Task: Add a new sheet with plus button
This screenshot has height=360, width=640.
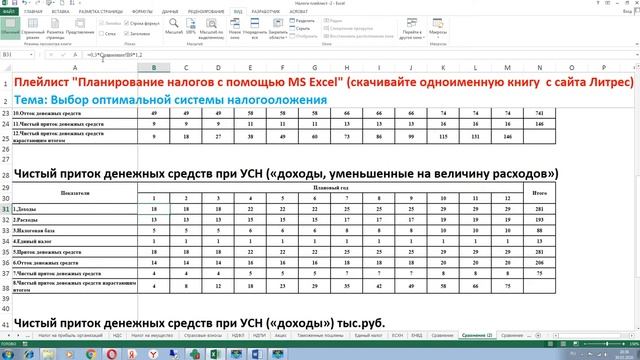Action: point(538,336)
